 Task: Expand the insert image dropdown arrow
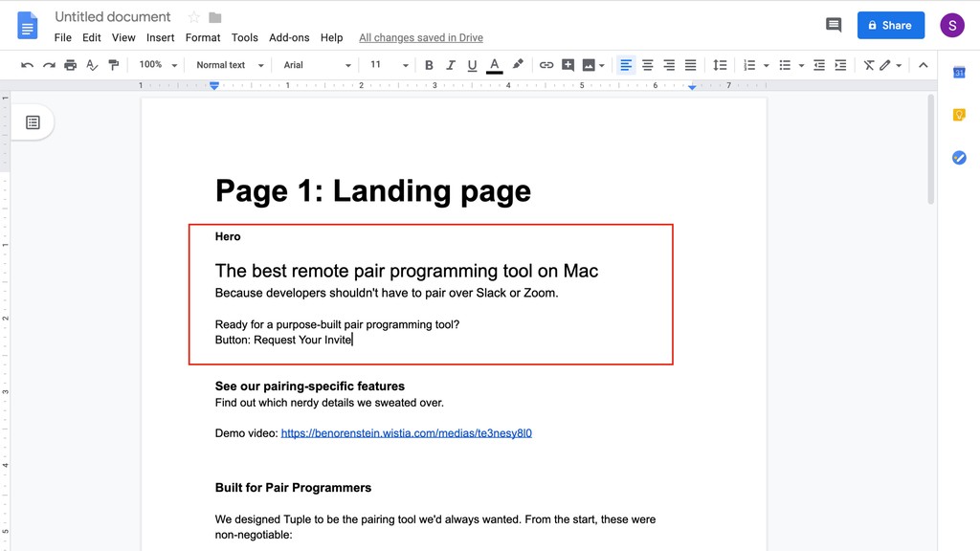tap(602, 66)
